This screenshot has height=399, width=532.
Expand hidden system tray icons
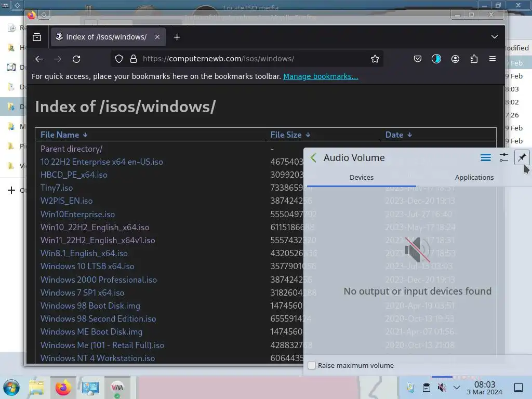pyautogui.click(x=457, y=388)
